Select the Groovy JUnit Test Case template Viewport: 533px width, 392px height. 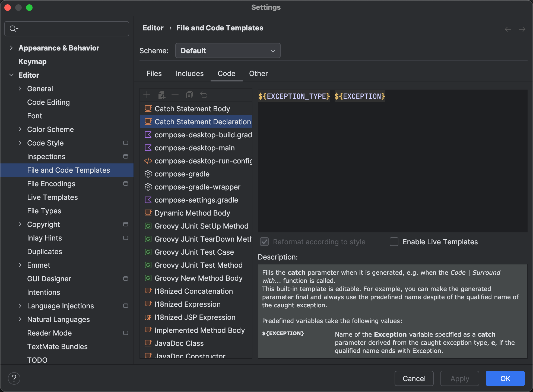pyautogui.click(x=194, y=252)
